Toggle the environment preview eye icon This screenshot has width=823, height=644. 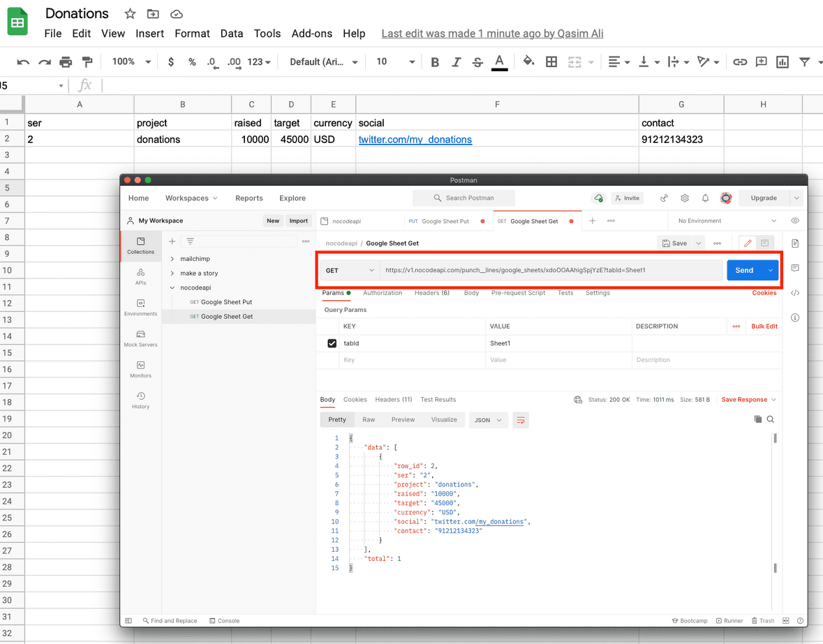click(x=794, y=220)
